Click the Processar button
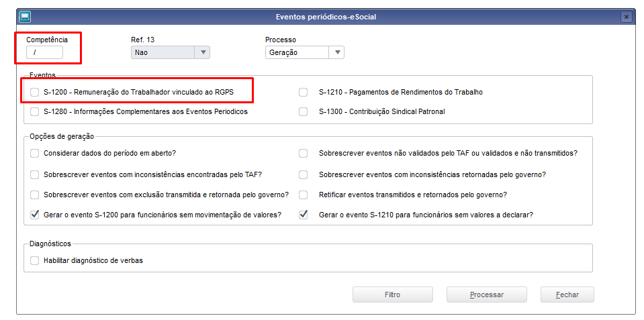 [x=487, y=295]
